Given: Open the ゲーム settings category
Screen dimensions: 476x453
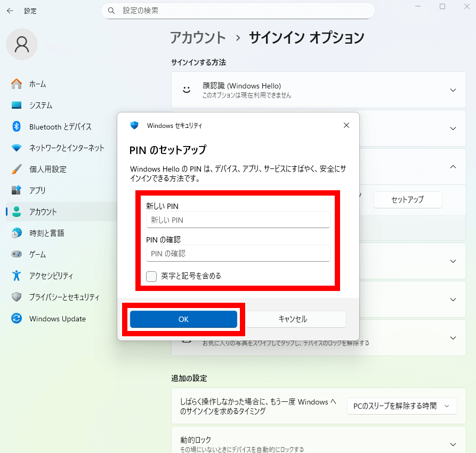Looking at the screenshot, I should pyautogui.click(x=37, y=255).
